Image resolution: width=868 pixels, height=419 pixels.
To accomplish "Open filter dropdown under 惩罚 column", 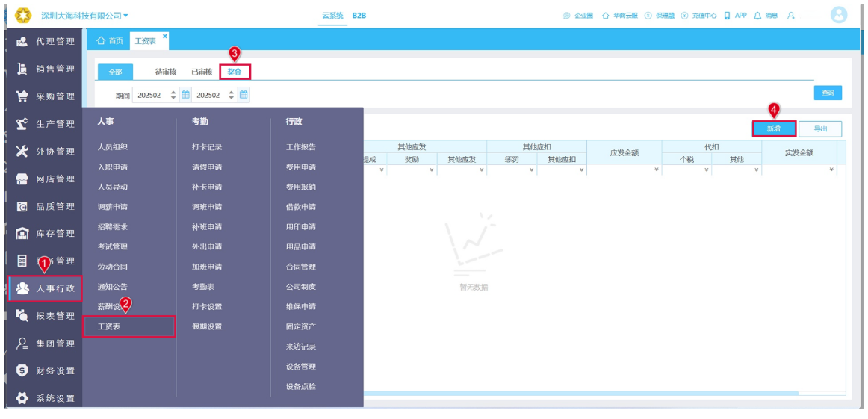I will pyautogui.click(x=531, y=170).
